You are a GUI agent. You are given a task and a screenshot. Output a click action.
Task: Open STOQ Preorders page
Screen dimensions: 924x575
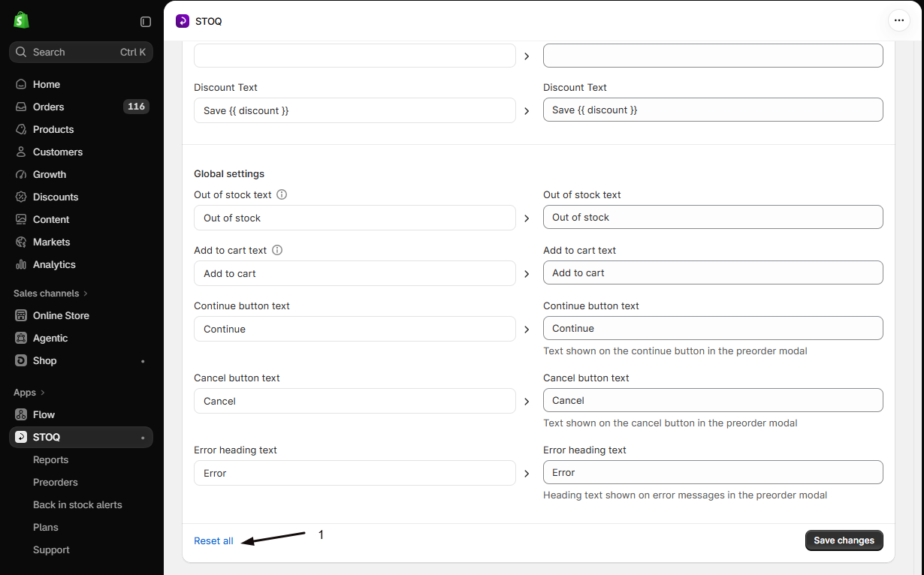point(56,482)
